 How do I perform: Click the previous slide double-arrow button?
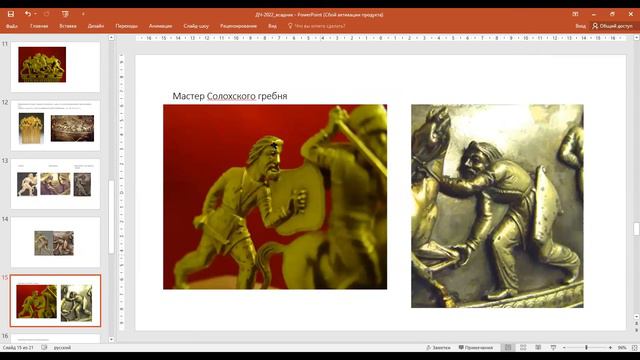click(x=636, y=323)
